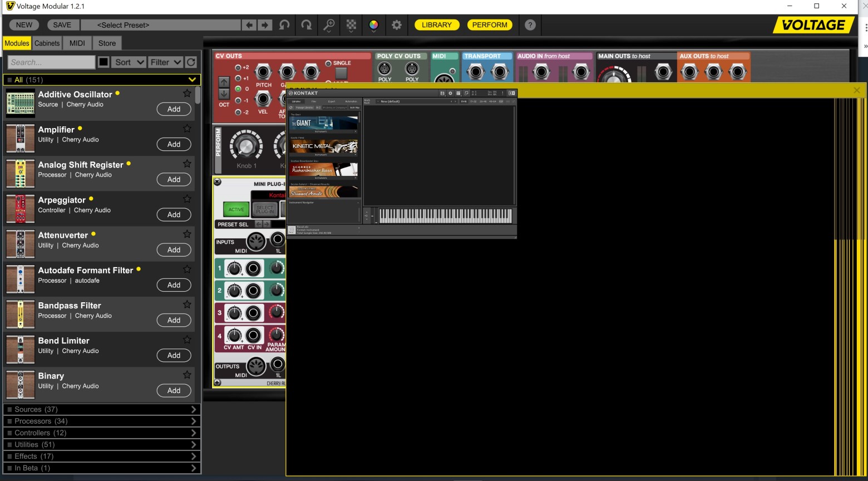Click the VEL output jack
868x481 pixels.
tap(263, 99)
